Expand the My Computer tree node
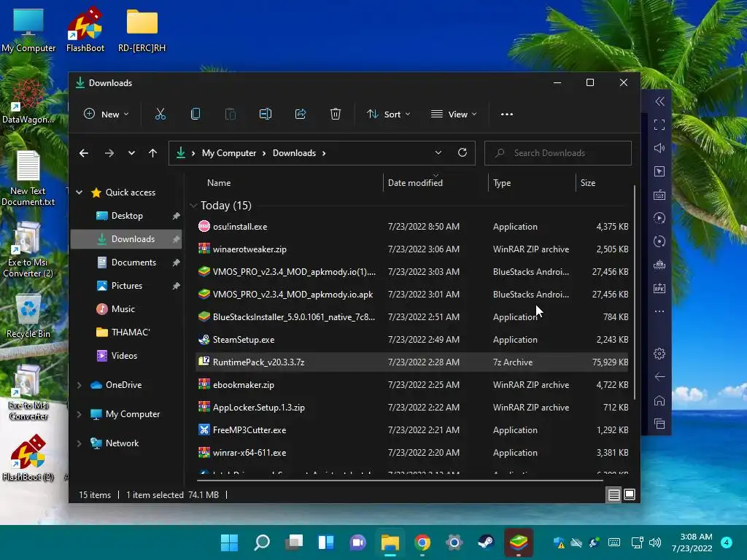Screen dimensions: 747x560 (x=79, y=414)
